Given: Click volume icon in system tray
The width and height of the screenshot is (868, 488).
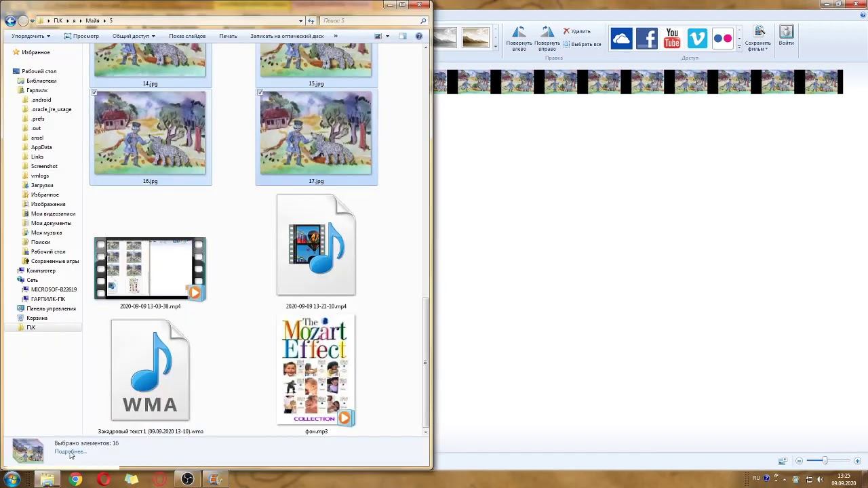Looking at the screenshot, I should 820,479.
